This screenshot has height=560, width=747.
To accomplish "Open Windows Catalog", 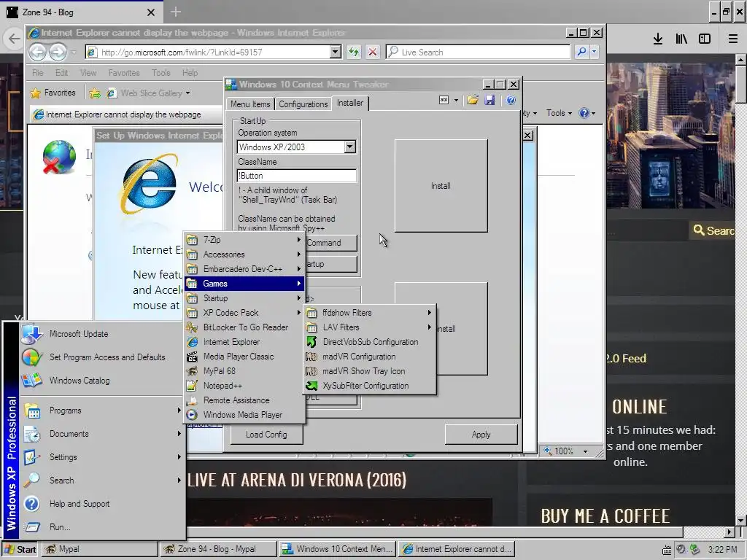I will click(x=102, y=381).
